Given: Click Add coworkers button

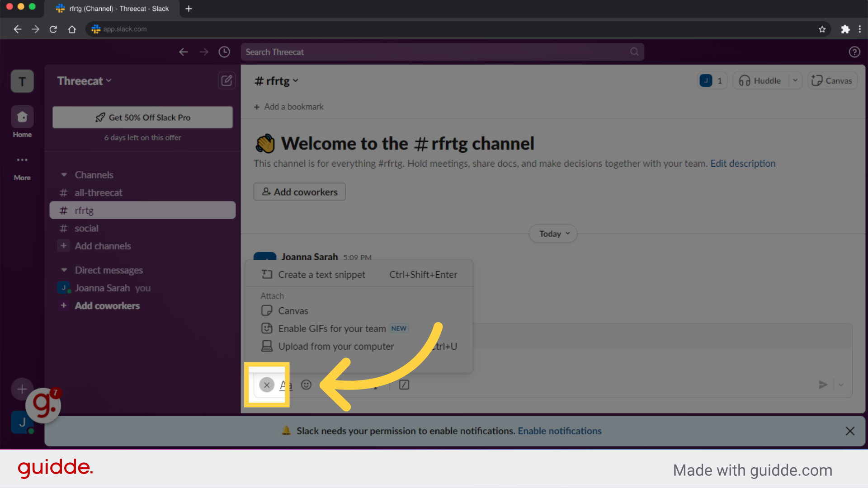Looking at the screenshot, I should pos(299,192).
